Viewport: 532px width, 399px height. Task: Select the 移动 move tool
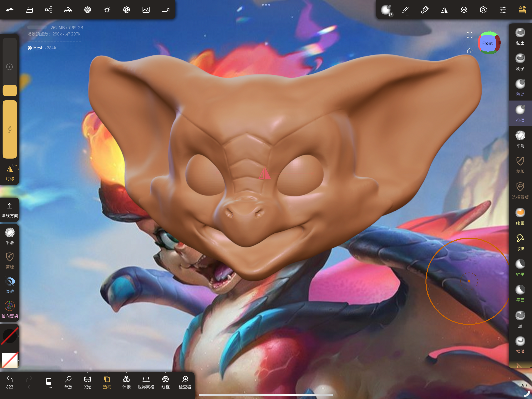(x=520, y=88)
